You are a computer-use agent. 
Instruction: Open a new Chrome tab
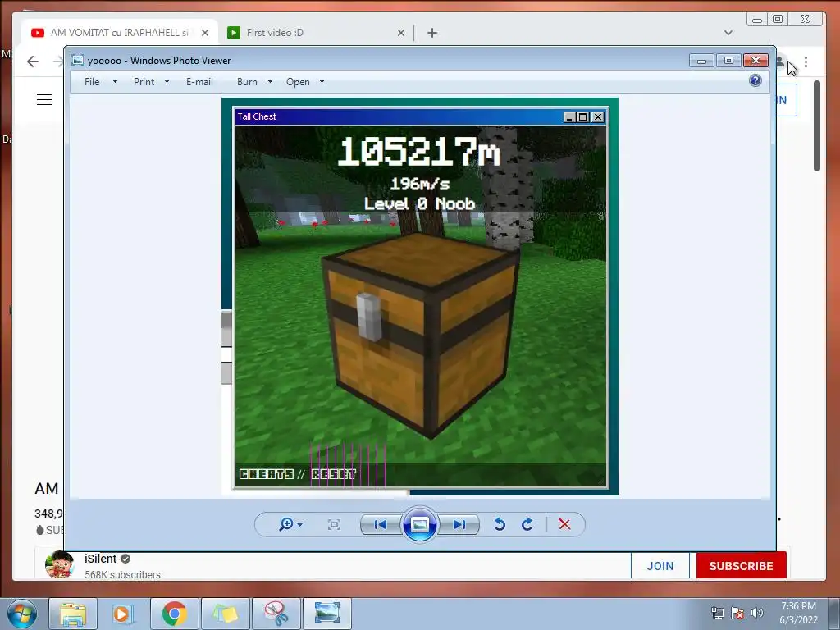432,33
